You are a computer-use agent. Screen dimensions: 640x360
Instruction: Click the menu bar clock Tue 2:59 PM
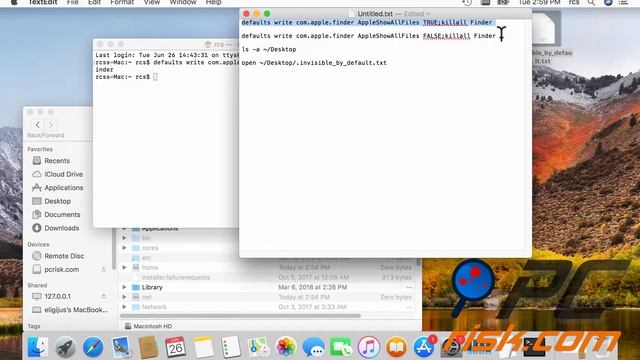[539, 2]
